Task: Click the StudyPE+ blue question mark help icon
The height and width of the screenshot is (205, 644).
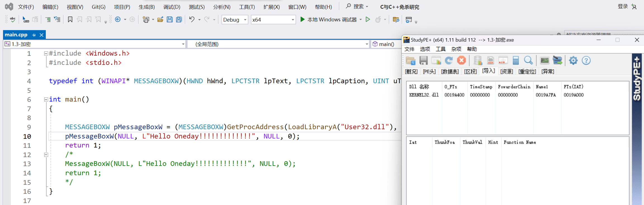Action: [x=586, y=61]
